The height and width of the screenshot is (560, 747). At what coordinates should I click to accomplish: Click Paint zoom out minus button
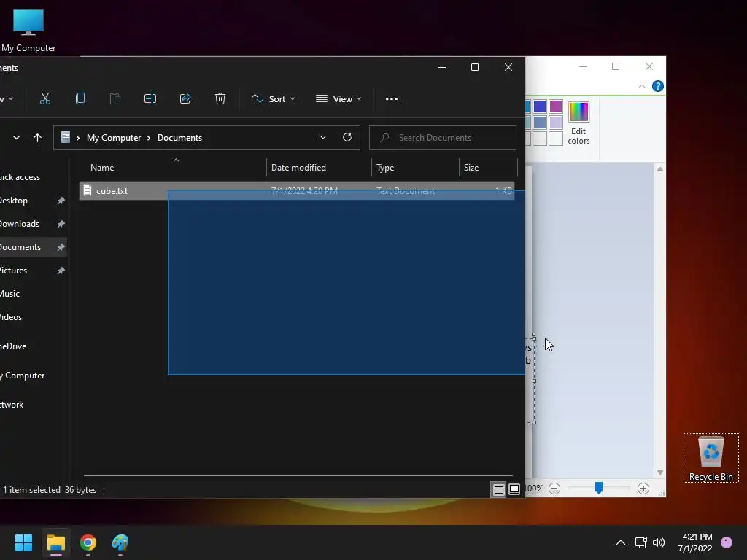554,489
